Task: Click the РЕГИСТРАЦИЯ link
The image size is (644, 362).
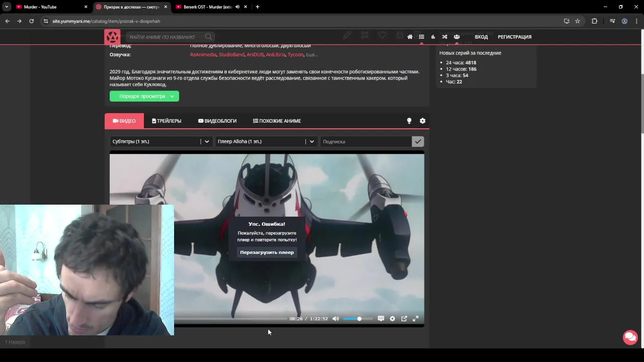Action: tap(515, 37)
